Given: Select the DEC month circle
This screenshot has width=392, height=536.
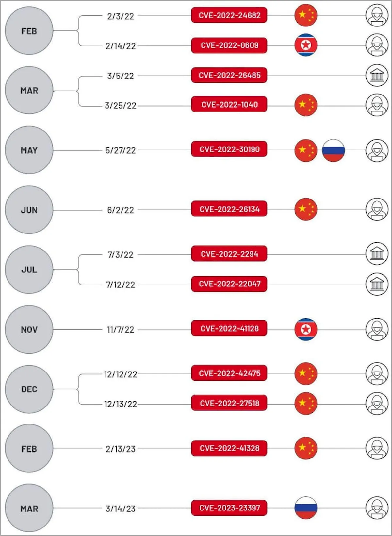Looking at the screenshot, I should pos(29,389).
